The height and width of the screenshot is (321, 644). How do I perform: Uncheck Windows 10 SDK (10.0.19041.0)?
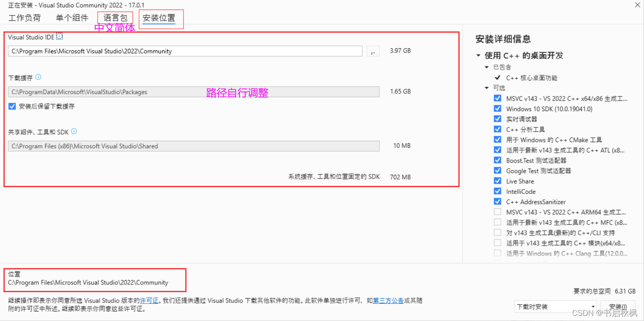[498, 108]
